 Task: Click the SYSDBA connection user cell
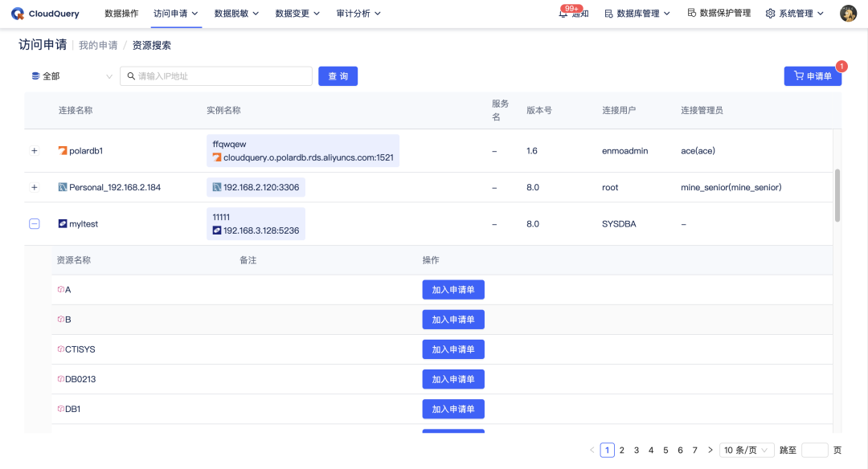click(x=619, y=223)
